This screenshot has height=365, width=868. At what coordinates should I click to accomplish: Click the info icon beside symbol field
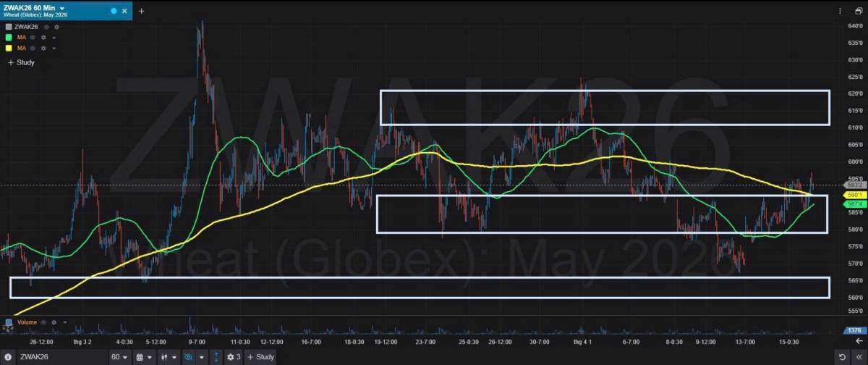[8, 357]
